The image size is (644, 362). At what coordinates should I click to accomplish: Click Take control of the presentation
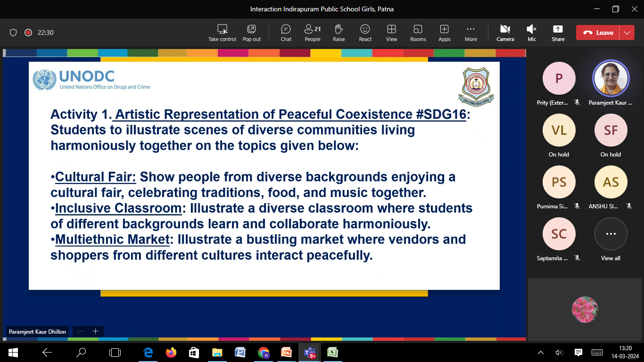(x=222, y=33)
